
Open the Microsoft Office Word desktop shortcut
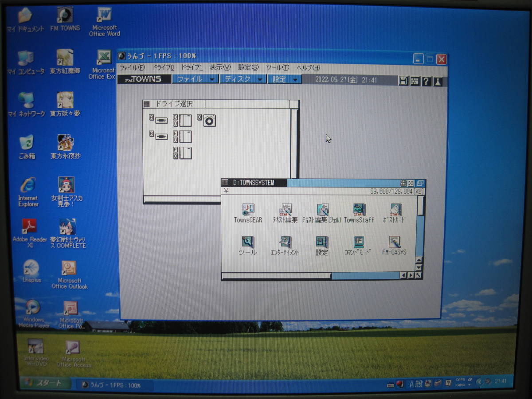(x=104, y=22)
